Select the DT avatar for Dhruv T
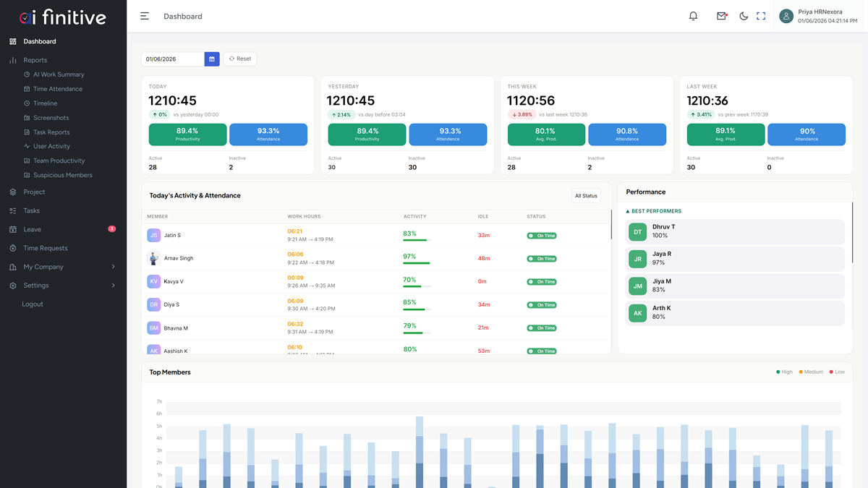868x488 pixels. (637, 231)
